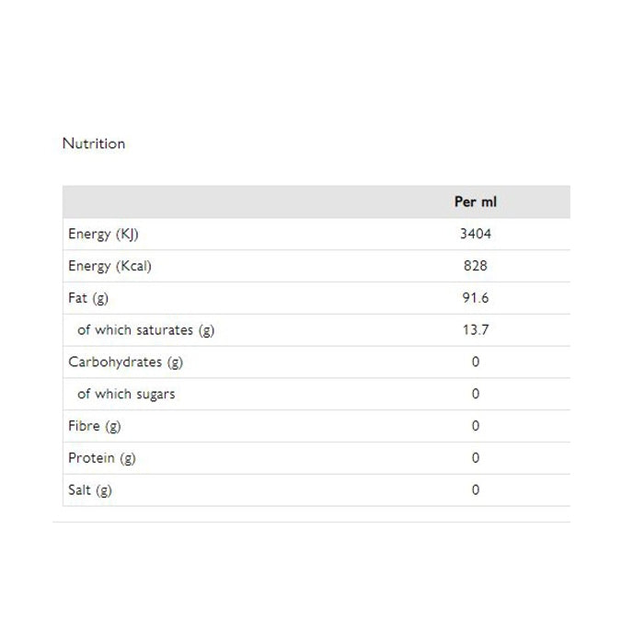This screenshot has width=644, height=644.
Task: Select the sugars value of 0
Action: tap(475, 394)
